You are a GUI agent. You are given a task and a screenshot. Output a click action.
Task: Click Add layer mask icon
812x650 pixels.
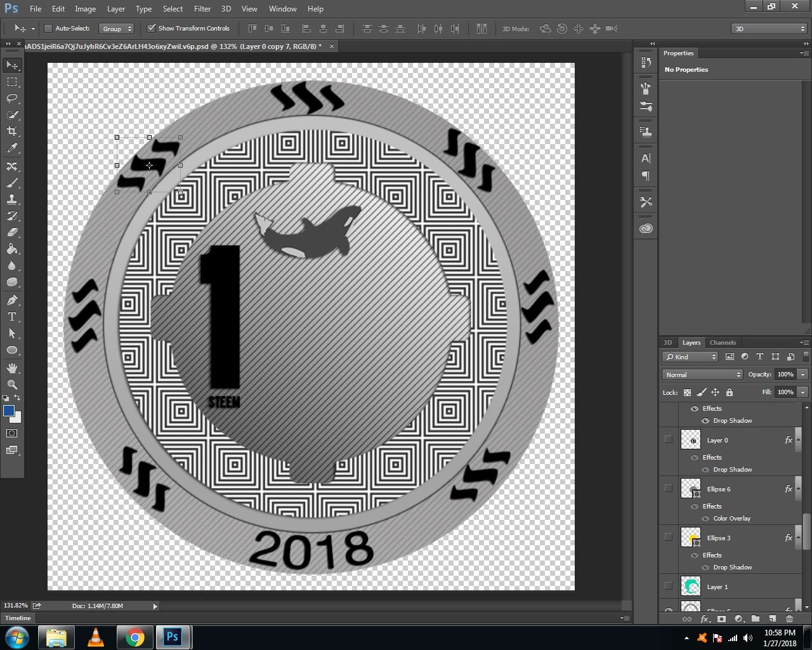pyautogui.click(x=721, y=619)
